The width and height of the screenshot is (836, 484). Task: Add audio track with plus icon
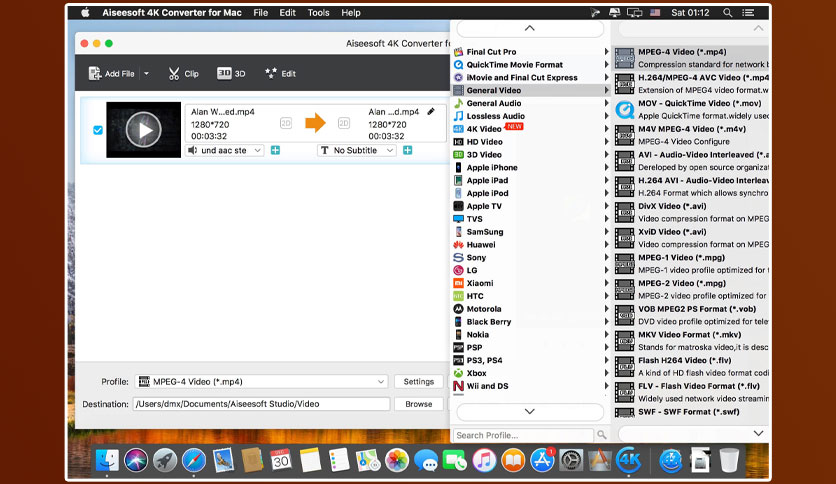(275, 150)
